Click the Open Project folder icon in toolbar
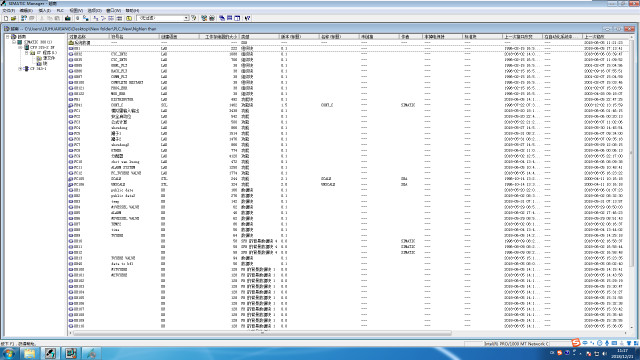This screenshot has width=640, height=360. (13, 18)
